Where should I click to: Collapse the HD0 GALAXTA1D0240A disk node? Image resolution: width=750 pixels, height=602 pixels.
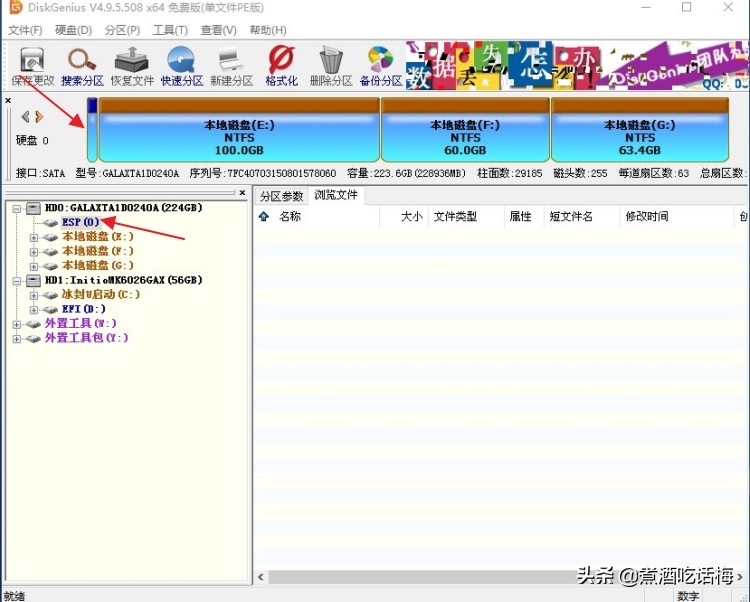click(16, 208)
